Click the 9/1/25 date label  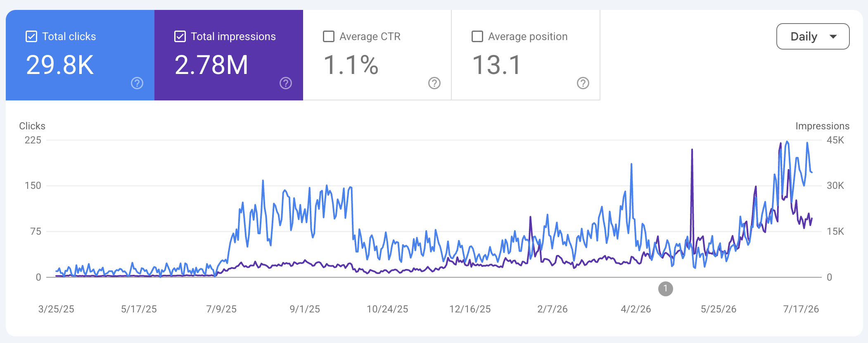click(305, 309)
